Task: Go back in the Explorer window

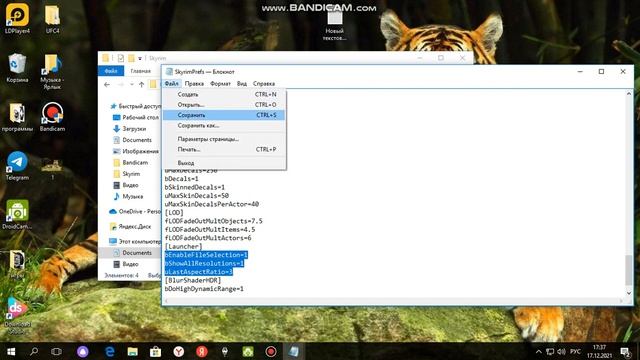Action: (107, 84)
